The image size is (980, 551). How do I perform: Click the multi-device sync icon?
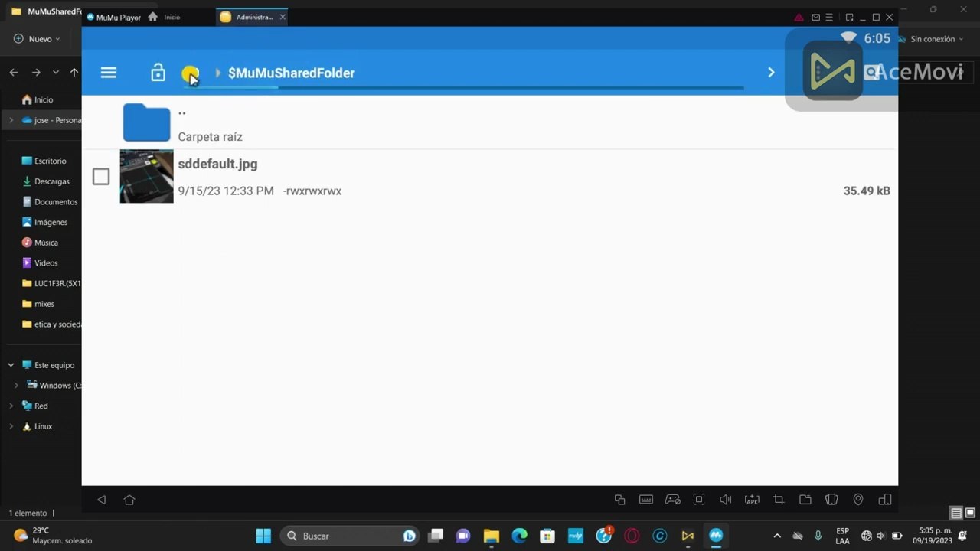coord(885,500)
